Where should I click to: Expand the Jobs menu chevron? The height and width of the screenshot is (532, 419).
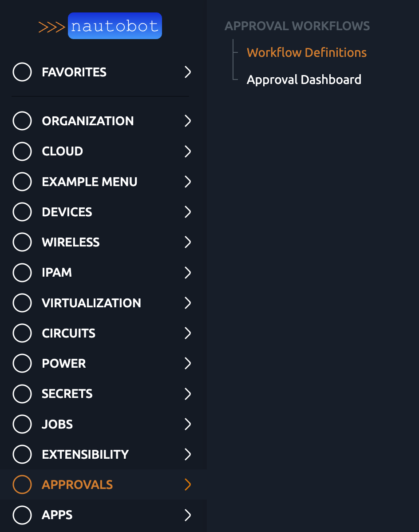(188, 424)
